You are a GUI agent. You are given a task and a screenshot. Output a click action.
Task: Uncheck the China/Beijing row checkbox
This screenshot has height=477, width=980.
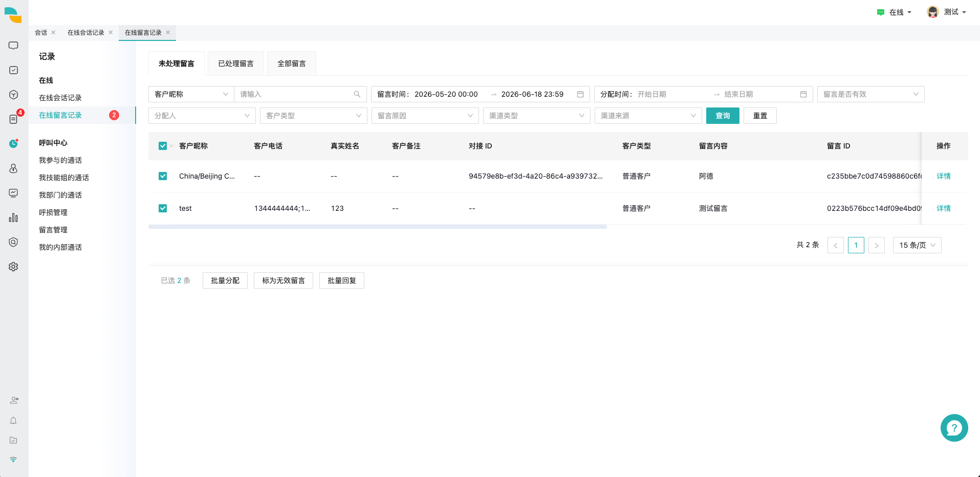click(x=163, y=176)
